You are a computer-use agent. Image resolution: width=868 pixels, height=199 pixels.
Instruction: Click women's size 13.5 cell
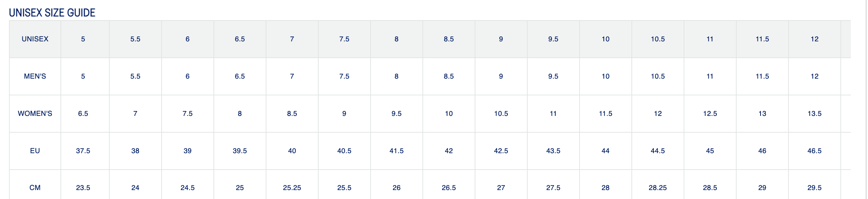[x=815, y=114]
